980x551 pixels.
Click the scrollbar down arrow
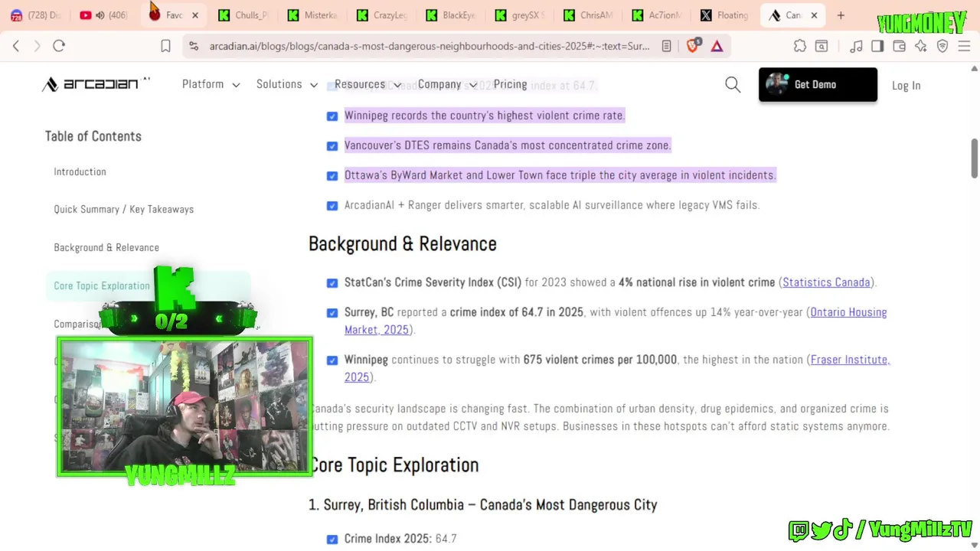(974, 545)
